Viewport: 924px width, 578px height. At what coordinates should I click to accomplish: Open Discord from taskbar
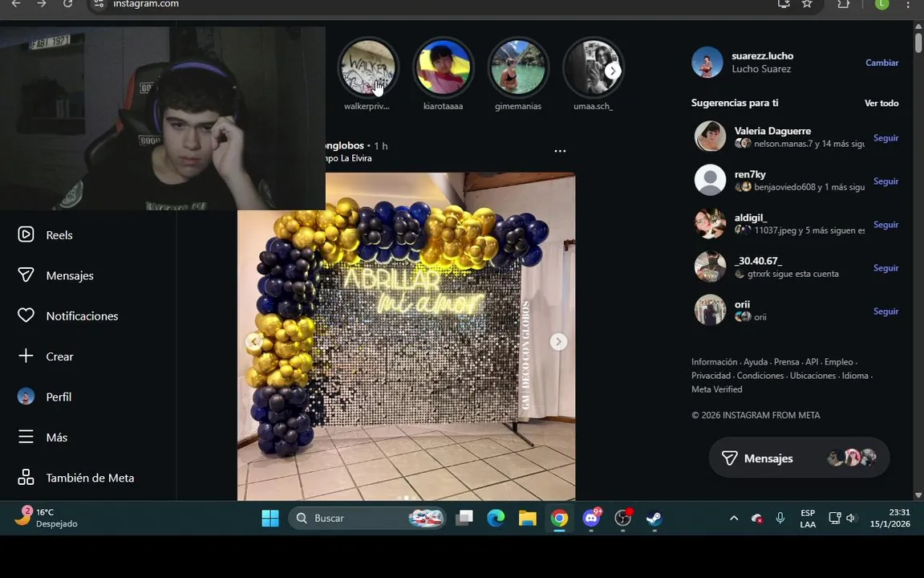coord(591,519)
